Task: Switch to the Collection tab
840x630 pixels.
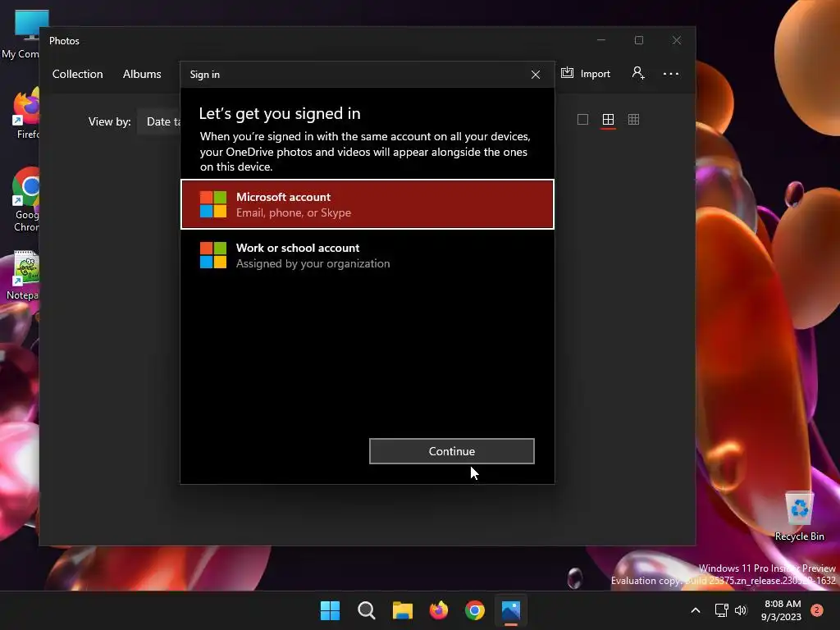Action: pyautogui.click(x=78, y=74)
